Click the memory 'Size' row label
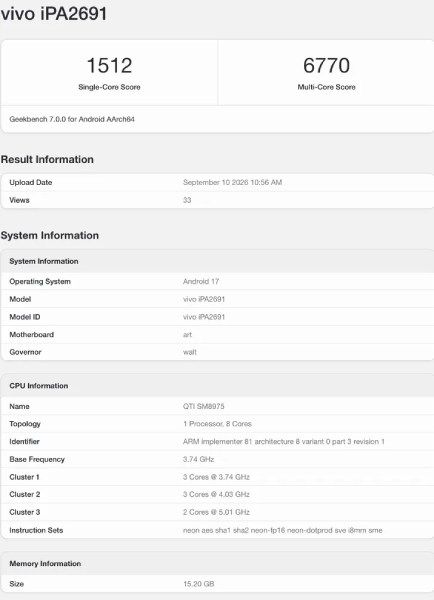Viewport: 434px width, 600px height. 17,584
